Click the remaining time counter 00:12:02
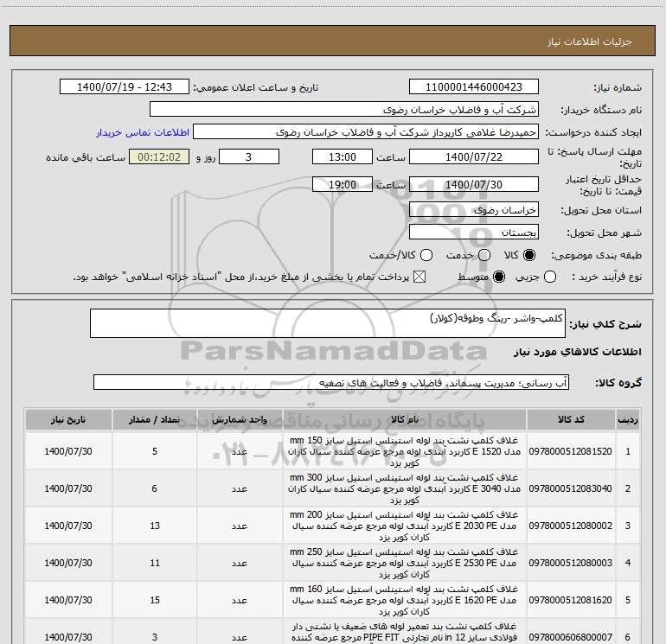This screenshot has height=644, width=666. click(x=159, y=156)
